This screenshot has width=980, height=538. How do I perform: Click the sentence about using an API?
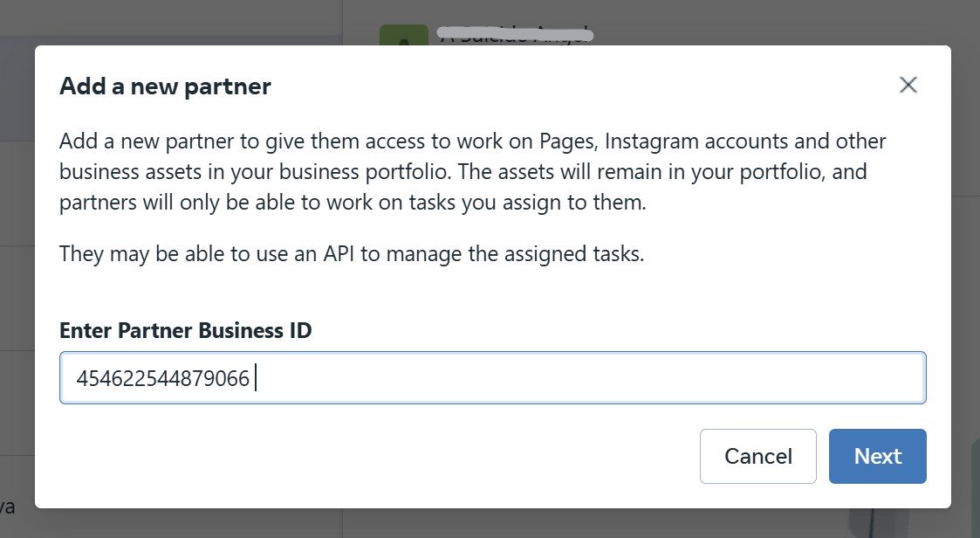point(352,255)
